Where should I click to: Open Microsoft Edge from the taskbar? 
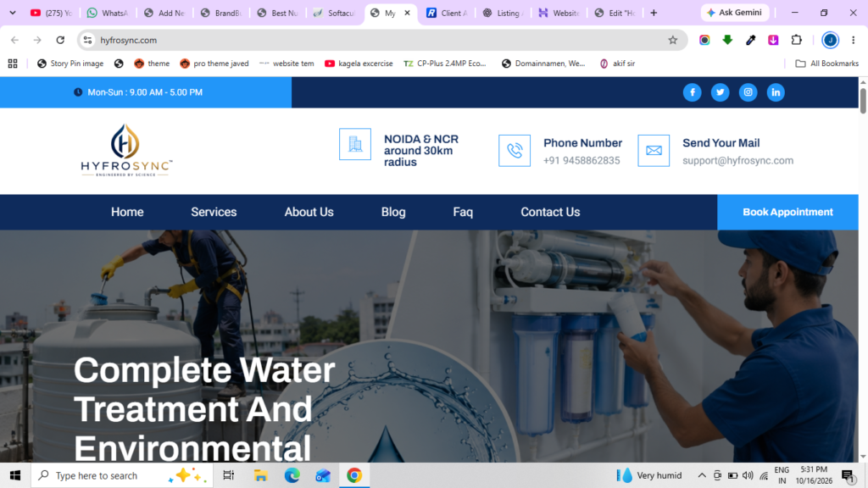[x=292, y=475]
